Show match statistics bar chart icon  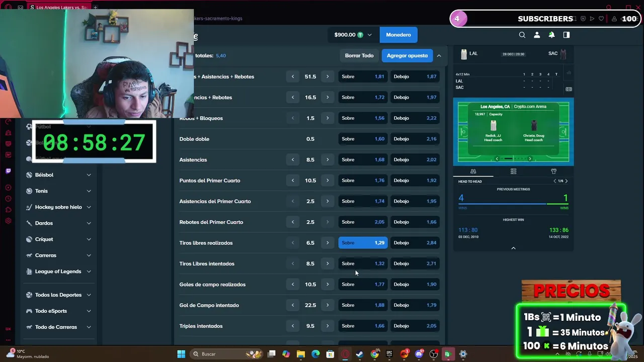coord(569,73)
